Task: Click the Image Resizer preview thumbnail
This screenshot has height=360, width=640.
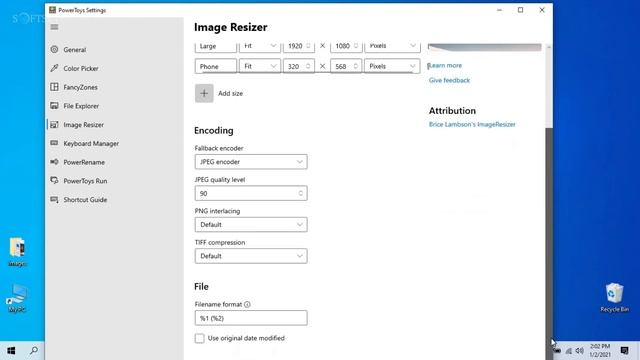Action: 485,47
